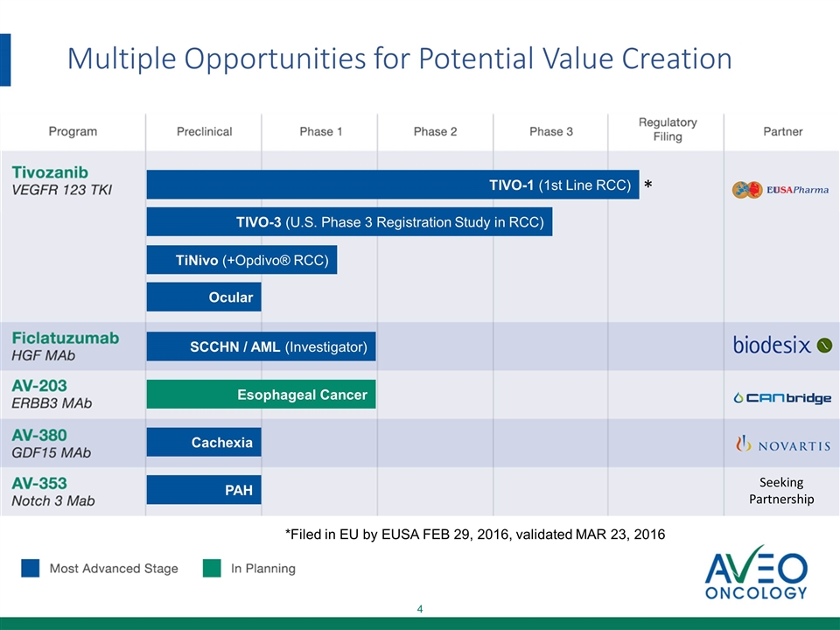Click the green Esophageal Cancer bar
840x630 pixels.
point(261,395)
